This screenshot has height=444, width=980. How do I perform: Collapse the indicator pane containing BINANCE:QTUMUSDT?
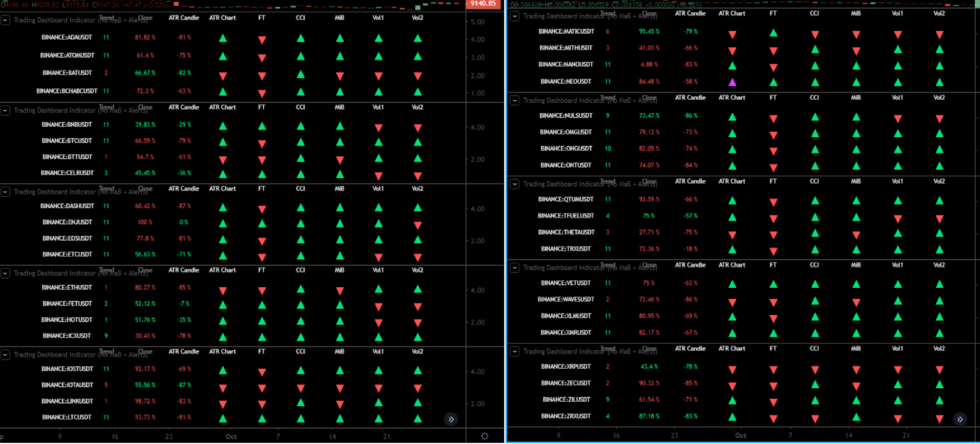[x=514, y=184]
